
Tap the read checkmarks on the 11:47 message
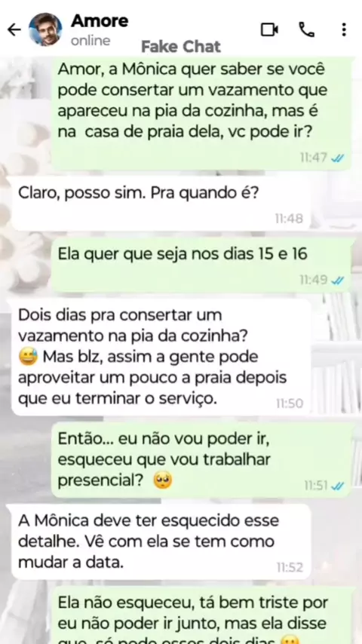pyautogui.click(x=338, y=158)
